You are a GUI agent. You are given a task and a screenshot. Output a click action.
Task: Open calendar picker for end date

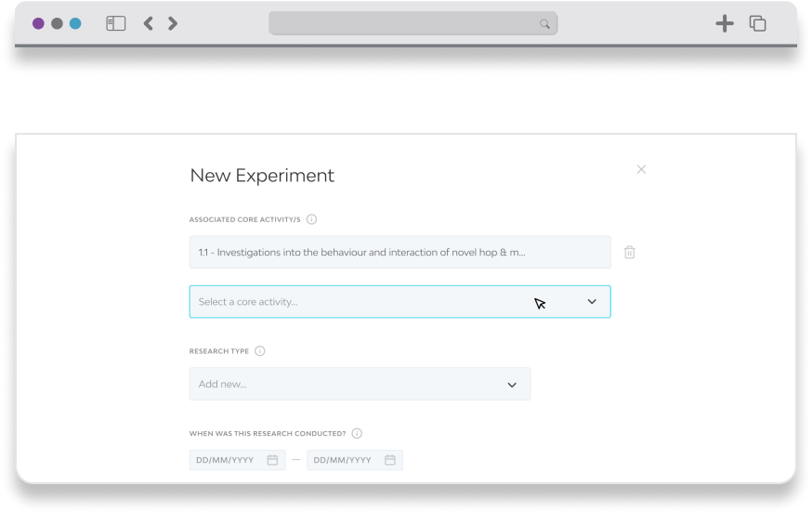click(x=390, y=460)
